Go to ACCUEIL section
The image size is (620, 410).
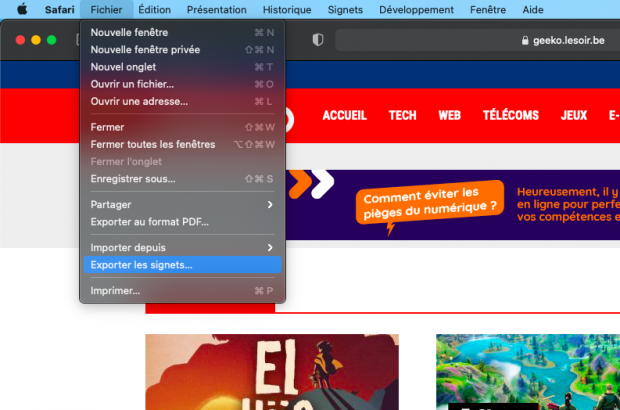(344, 115)
